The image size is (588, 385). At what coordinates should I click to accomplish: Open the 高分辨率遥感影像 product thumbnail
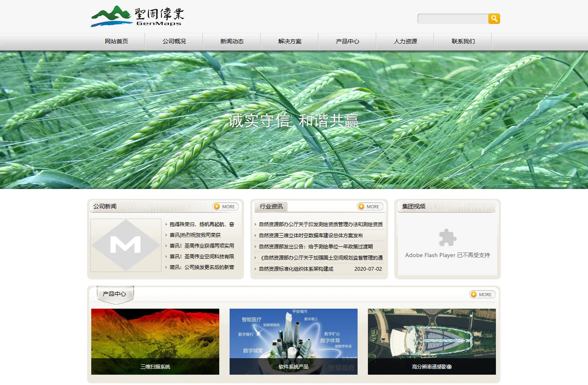(x=432, y=342)
